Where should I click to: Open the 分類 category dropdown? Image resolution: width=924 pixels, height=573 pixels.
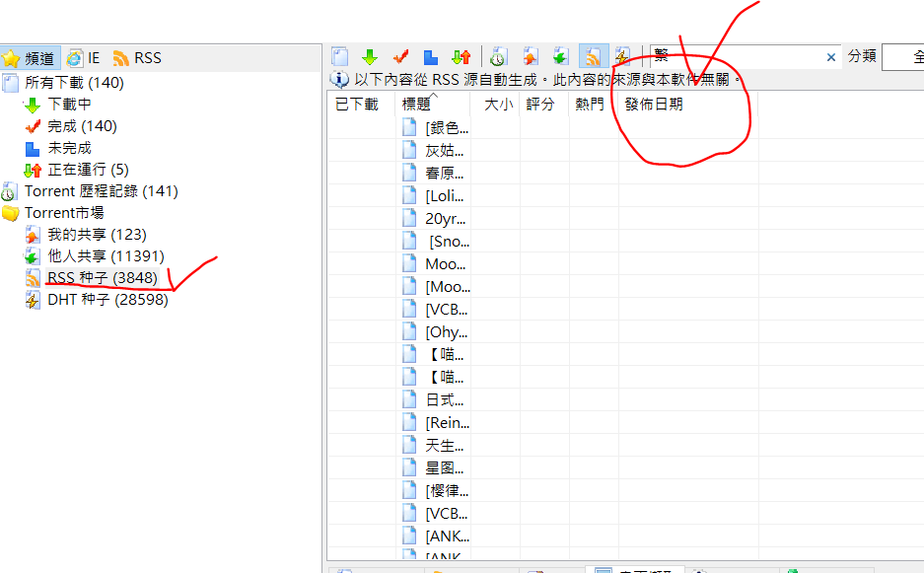click(902, 57)
